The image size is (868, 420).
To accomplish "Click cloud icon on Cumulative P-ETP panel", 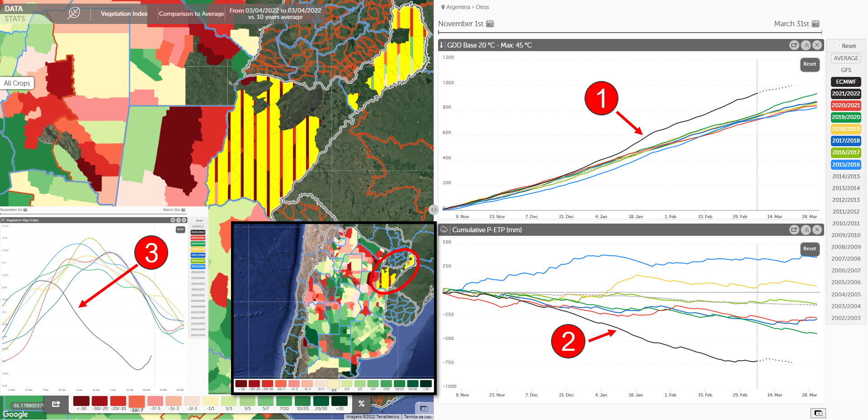I will click(444, 229).
